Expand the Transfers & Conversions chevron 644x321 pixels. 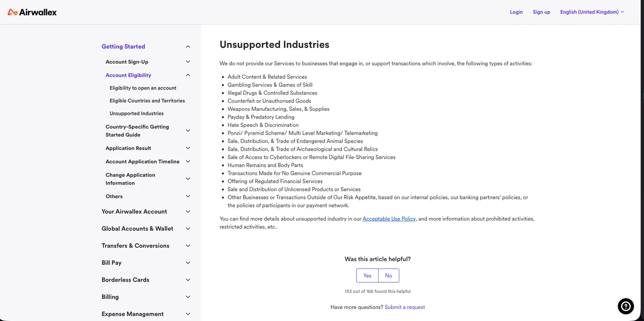pos(188,246)
